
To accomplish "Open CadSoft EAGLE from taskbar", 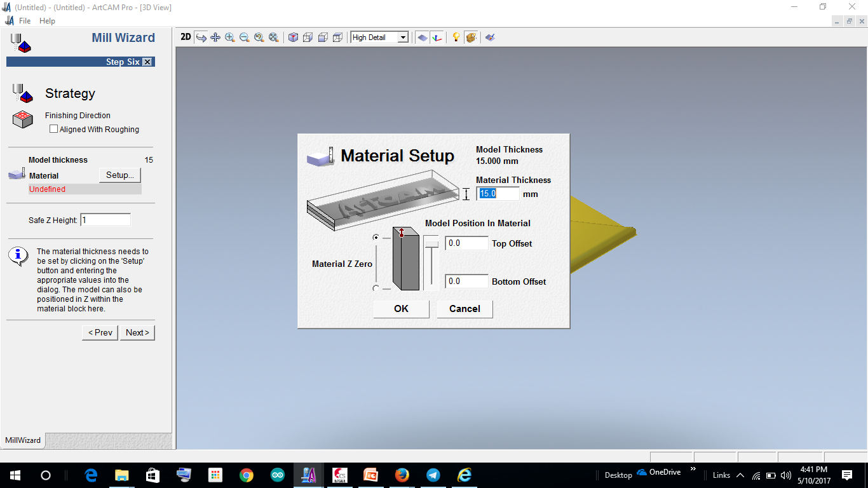I will click(340, 475).
